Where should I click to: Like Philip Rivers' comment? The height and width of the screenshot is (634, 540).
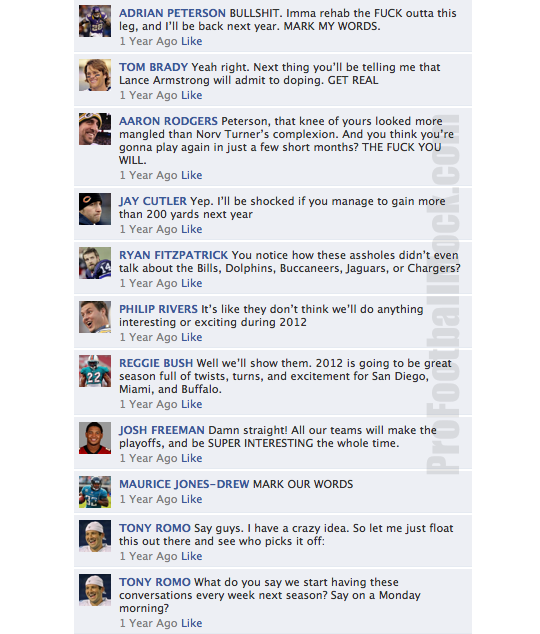pyautogui.click(x=192, y=337)
